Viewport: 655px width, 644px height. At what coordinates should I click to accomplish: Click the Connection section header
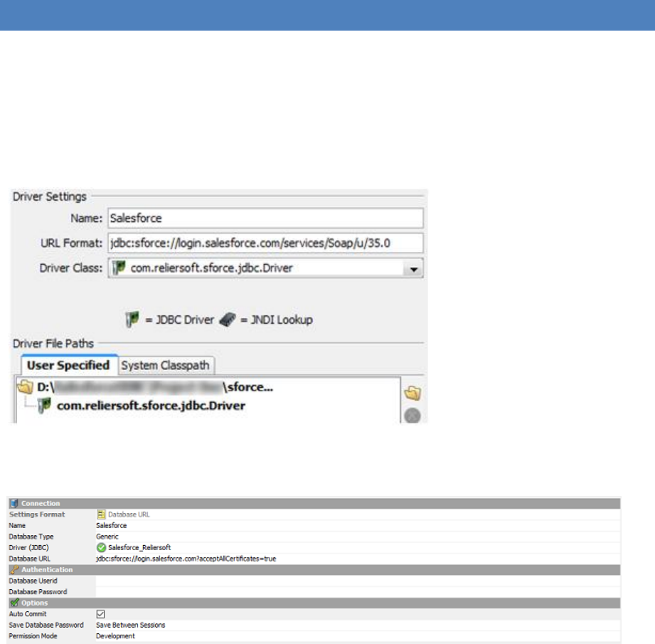314,503
